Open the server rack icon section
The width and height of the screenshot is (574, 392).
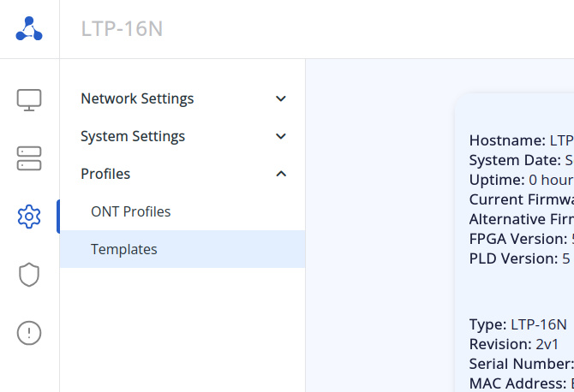click(29, 158)
